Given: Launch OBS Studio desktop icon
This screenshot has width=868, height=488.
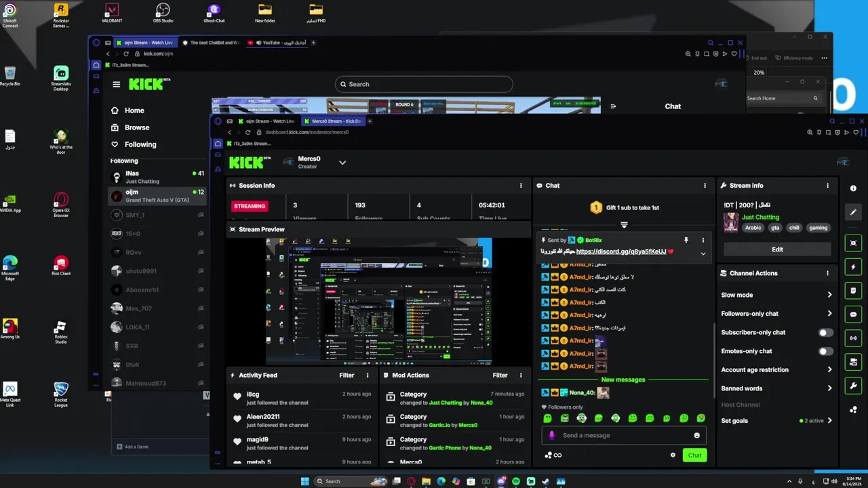Looking at the screenshot, I should [x=163, y=12].
